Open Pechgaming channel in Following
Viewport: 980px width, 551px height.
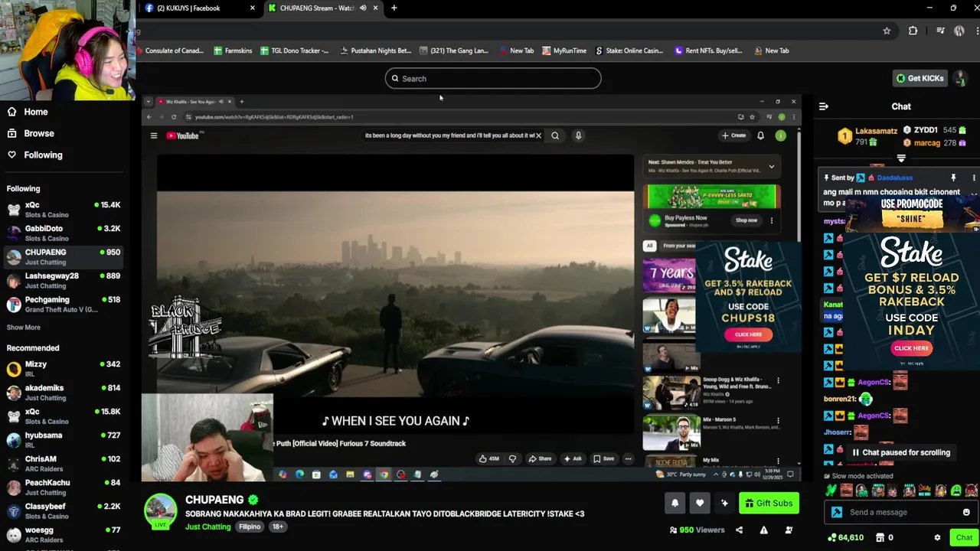coord(63,304)
